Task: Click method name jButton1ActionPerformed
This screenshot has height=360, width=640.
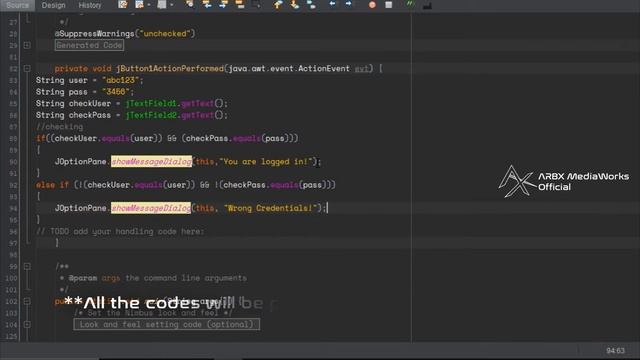Action: 170,69
